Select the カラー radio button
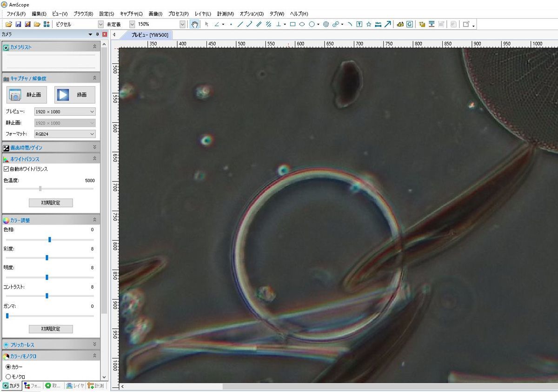Viewport: 558px width, 392px height. pyautogui.click(x=8, y=368)
